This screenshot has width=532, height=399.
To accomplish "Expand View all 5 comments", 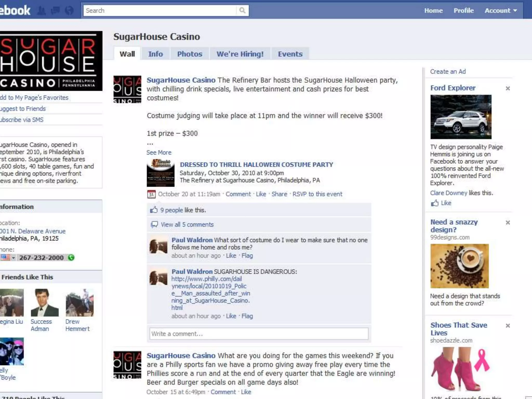I will click(187, 224).
